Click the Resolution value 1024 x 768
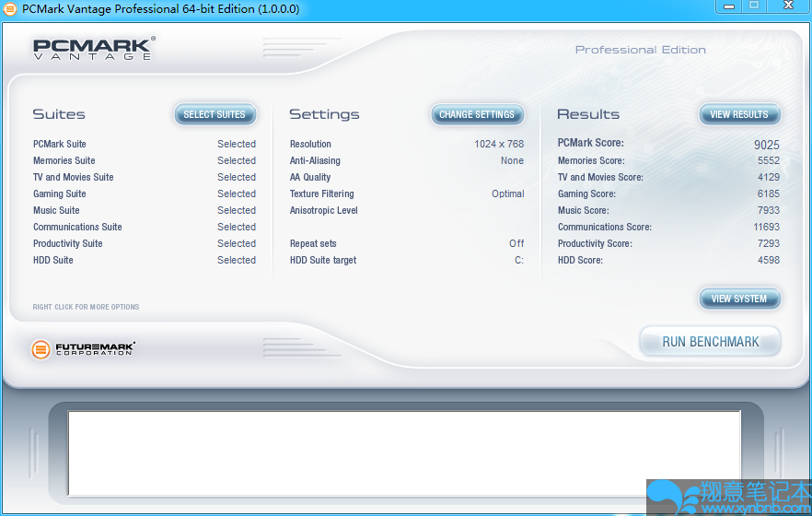 [499, 144]
